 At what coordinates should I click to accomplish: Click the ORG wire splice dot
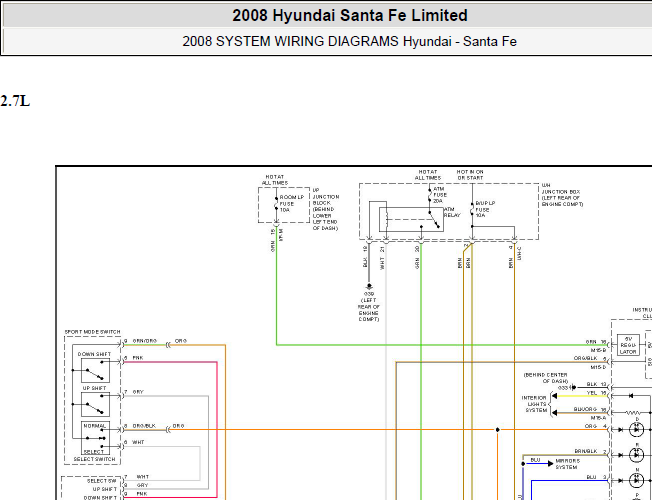coord(497,430)
